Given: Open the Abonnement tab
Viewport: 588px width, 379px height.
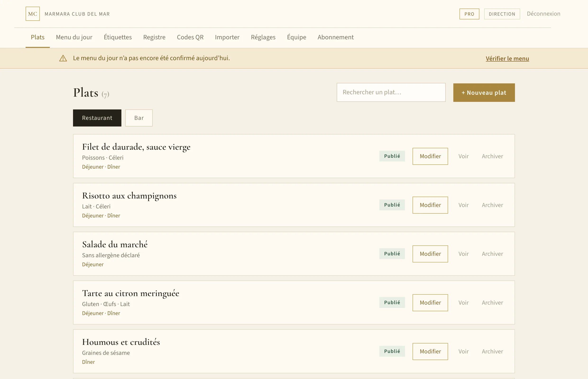Looking at the screenshot, I should click(335, 37).
